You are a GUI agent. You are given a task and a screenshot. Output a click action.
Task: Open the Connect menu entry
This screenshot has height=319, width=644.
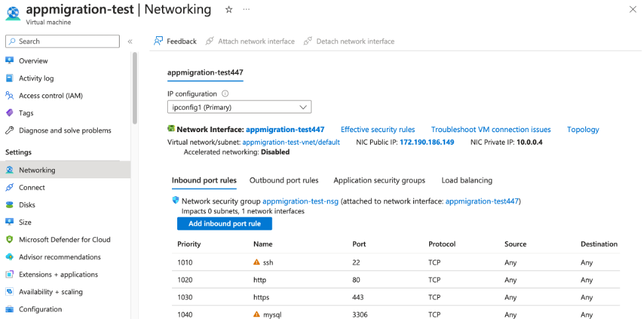[32, 188]
